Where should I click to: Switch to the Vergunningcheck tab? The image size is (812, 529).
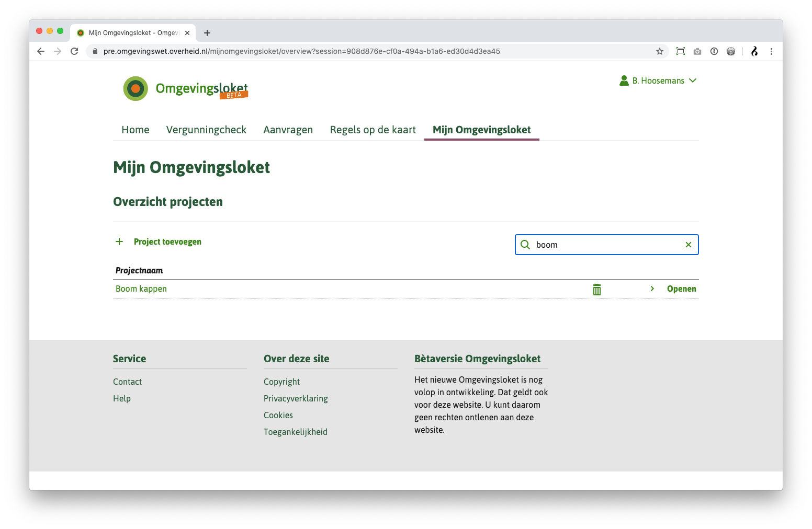pyautogui.click(x=206, y=130)
